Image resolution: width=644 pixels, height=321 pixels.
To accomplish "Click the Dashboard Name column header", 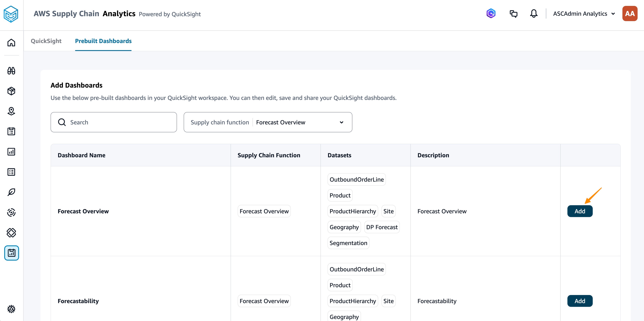I will [81, 155].
